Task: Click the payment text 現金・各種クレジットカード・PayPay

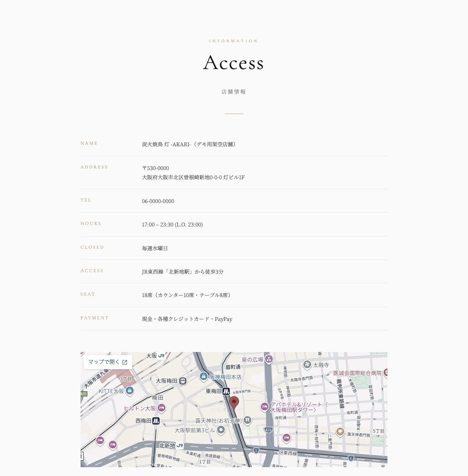Action: click(187, 319)
